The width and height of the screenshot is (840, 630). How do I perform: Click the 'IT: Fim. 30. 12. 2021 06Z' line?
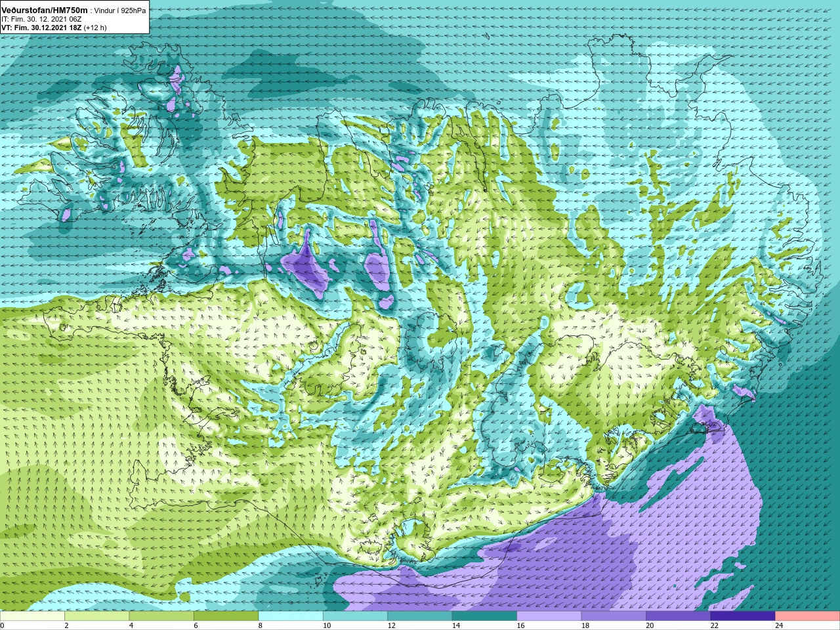coord(41,20)
